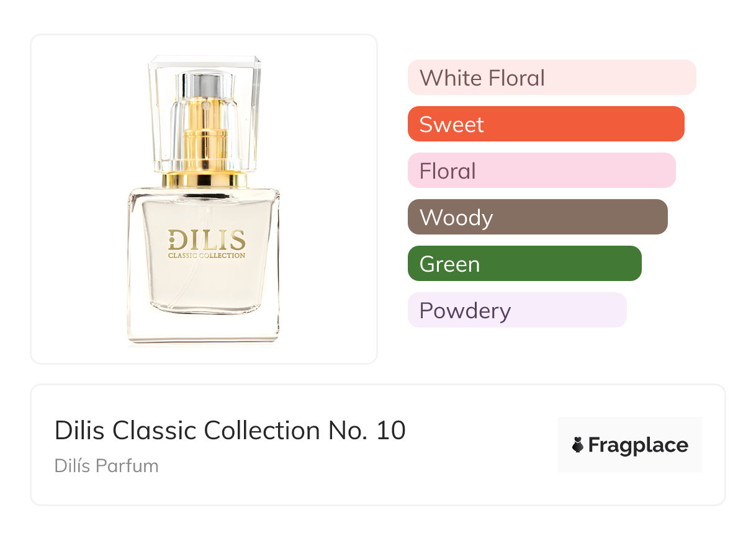Pick the brown Woody accord bar
Screen dimensions: 756x536
pyautogui.click(x=537, y=217)
